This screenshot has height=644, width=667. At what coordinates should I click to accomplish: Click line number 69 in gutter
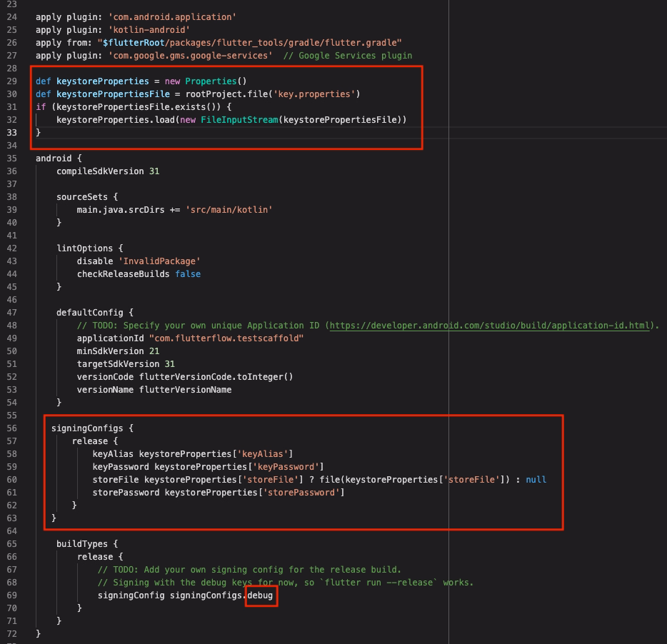[12, 595]
